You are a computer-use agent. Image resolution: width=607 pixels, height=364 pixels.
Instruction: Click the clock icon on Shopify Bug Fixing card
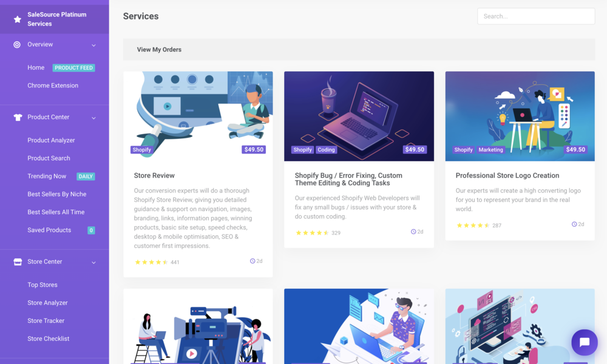(413, 232)
